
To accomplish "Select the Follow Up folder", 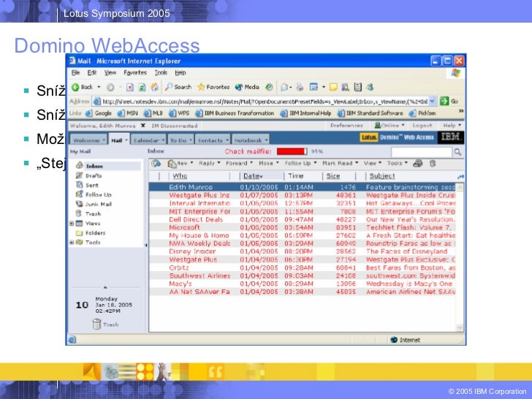I will tap(98, 194).
